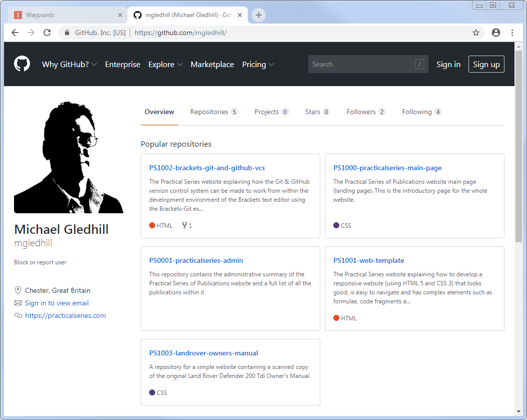Switch to the Following tab
The height and width of the screenshot is (420, 527).
click(422, 112)
